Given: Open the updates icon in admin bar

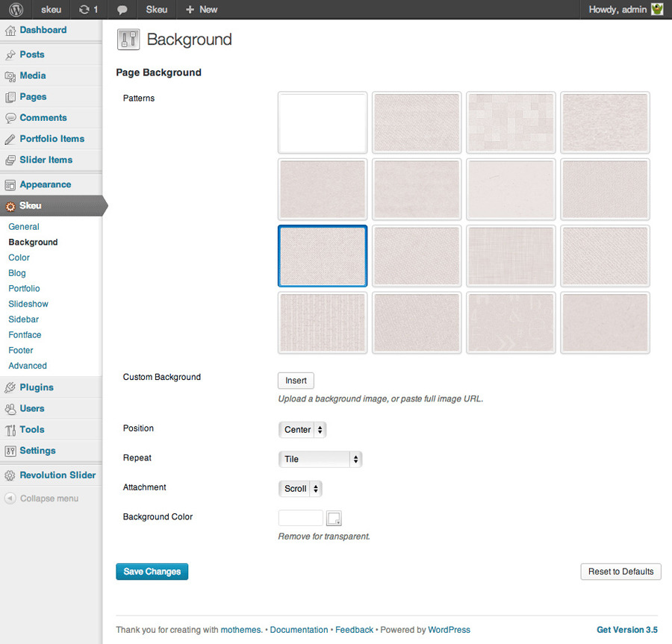Looking at the screenshot, I should click(x=84, y=10).
